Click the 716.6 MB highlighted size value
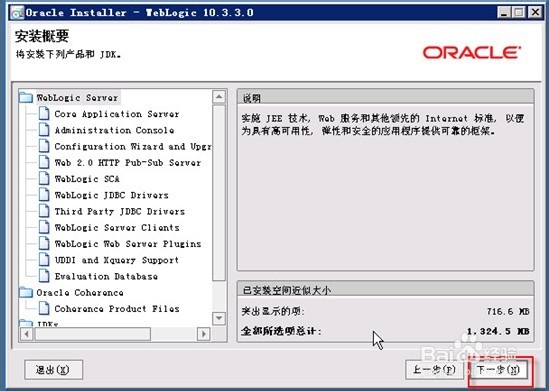 [508, 311]
